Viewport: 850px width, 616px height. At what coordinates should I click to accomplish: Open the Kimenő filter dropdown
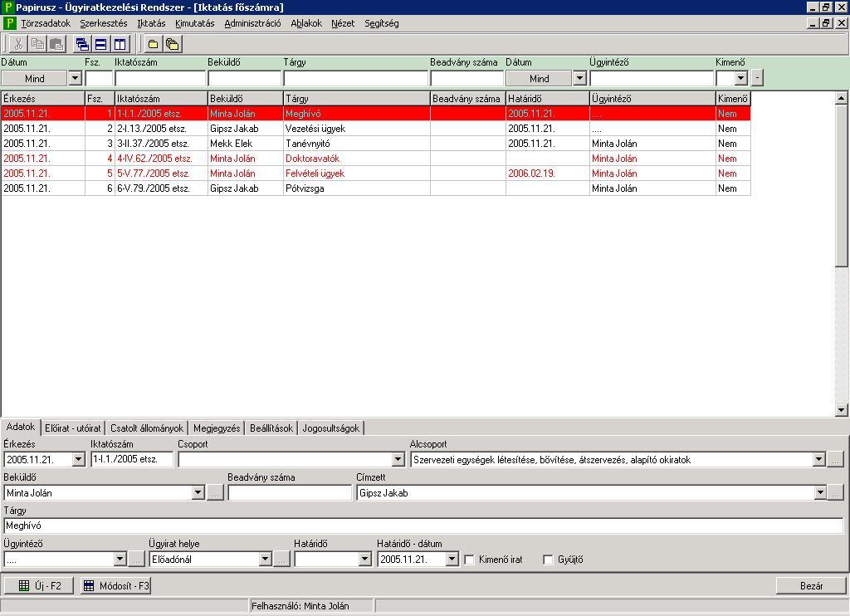point(741,79)
